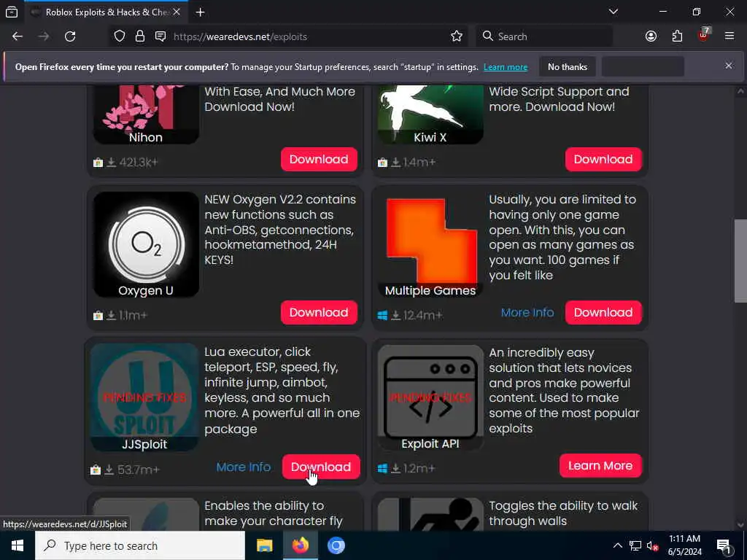
Task: Reload the current page
Action: click(x=70, y=36)
